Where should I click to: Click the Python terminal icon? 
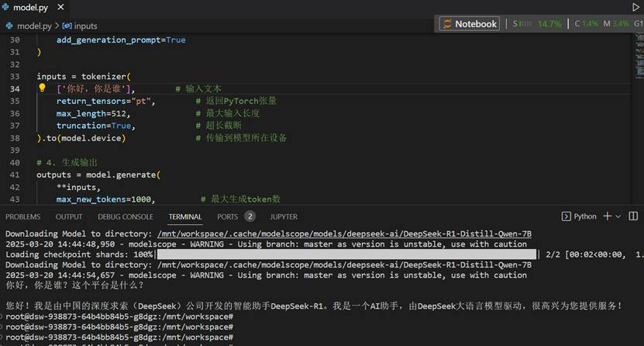[x=566, y=216]
